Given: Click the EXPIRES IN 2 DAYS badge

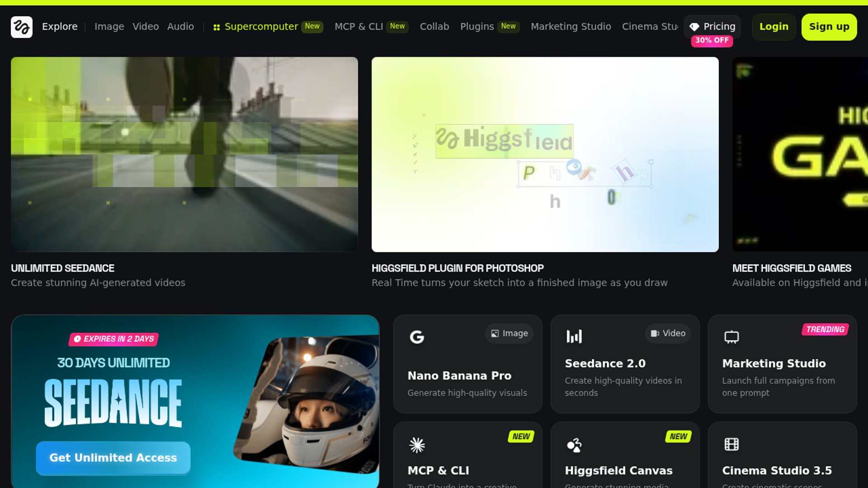Looking at the screenshot, I should point(113,339).
